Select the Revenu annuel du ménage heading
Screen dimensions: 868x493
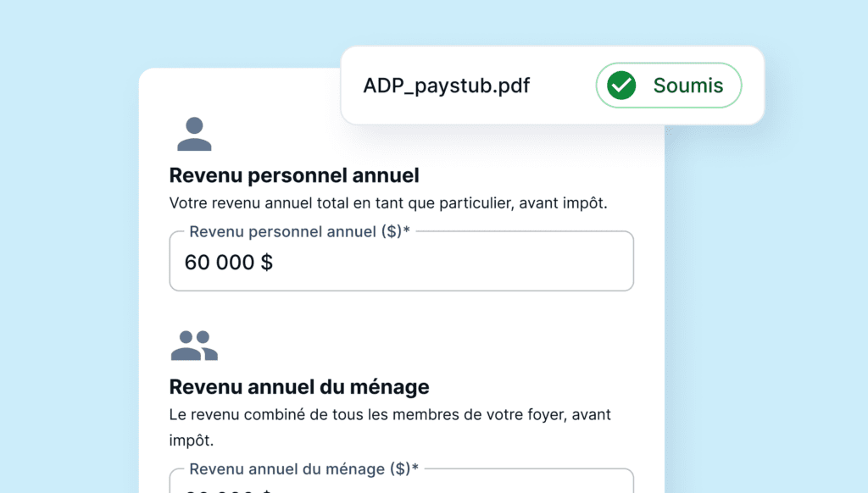pos(299,387)
